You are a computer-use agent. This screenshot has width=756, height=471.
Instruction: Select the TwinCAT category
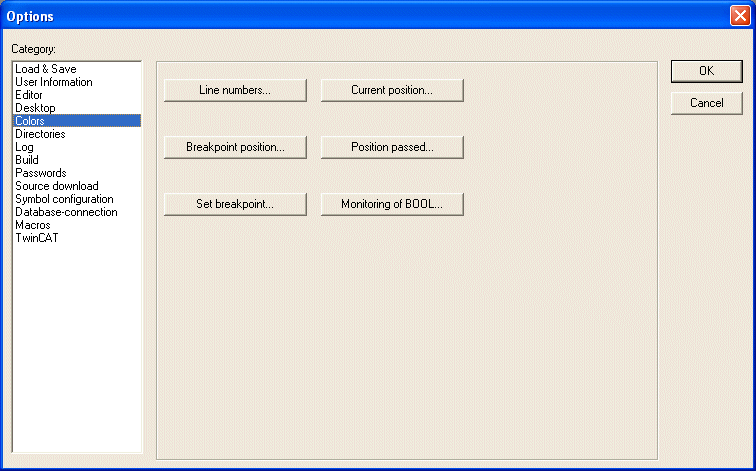coord(77,238)
